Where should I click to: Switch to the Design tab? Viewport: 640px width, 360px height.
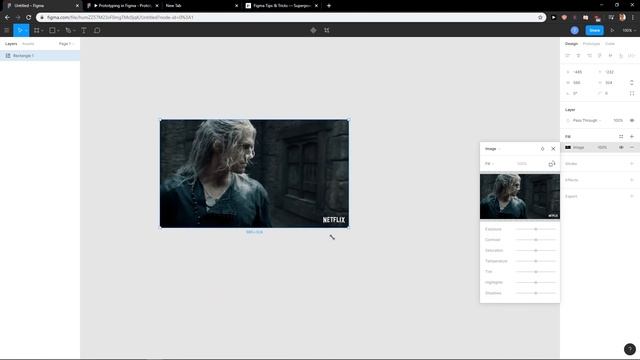coord(571,44)
